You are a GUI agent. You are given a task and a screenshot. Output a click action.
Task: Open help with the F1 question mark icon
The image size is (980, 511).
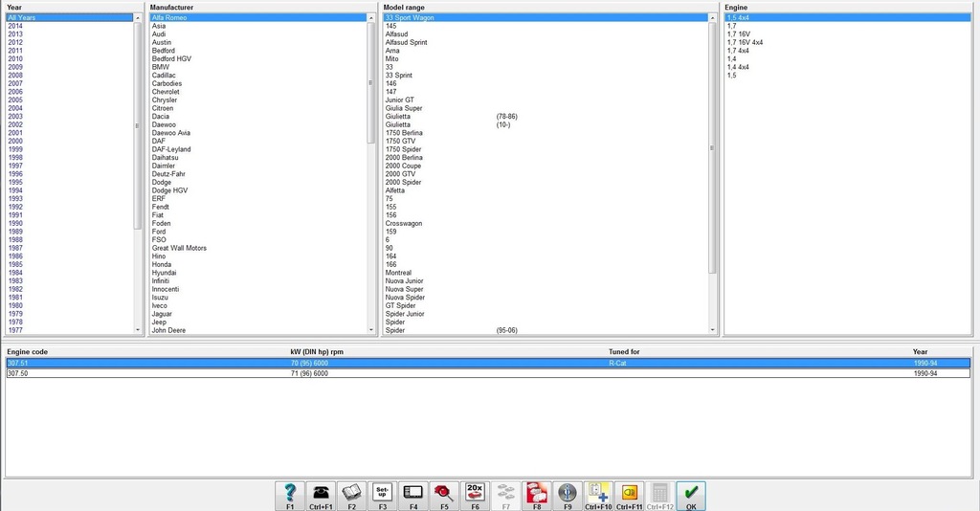(x=290, y=496)
